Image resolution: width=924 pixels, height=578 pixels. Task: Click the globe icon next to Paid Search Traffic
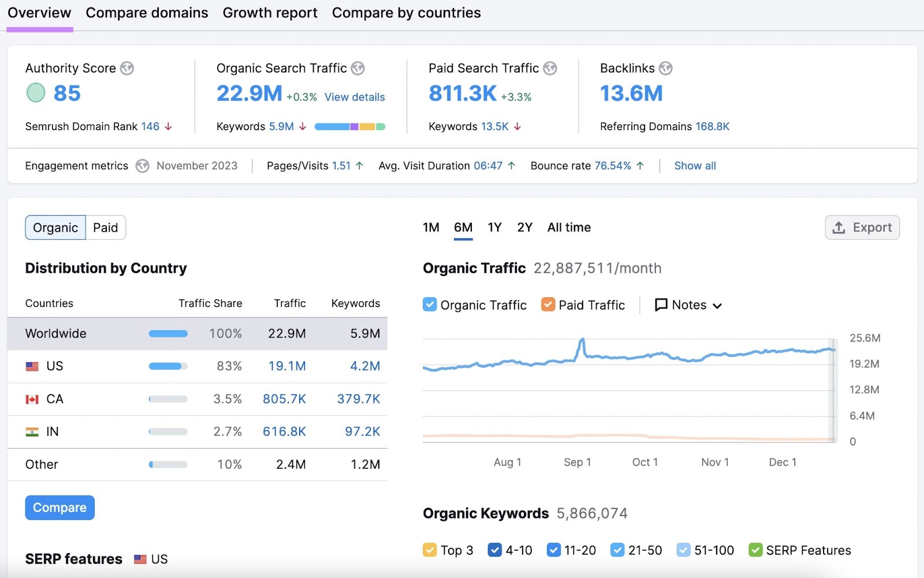pyautogui.click(x=552, y=68)
